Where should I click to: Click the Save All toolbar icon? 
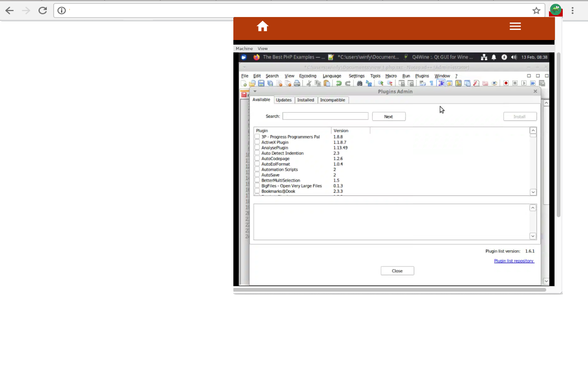270,83
